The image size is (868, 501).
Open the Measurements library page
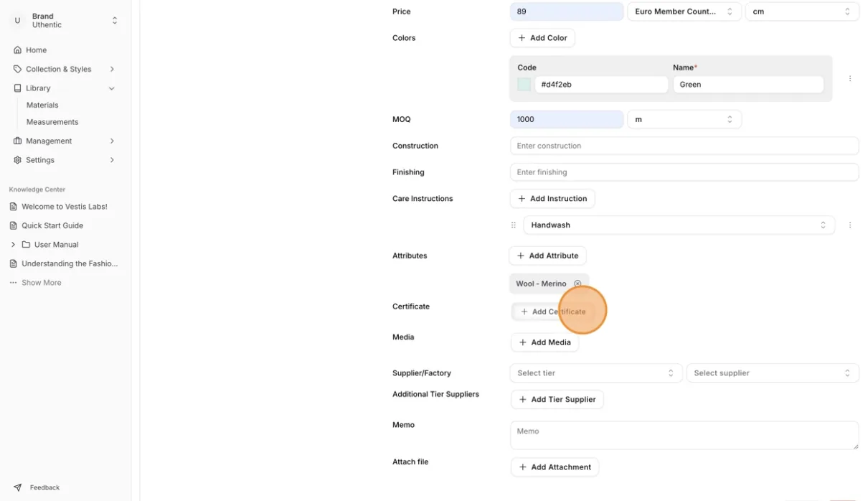click(x=52, y=122)
